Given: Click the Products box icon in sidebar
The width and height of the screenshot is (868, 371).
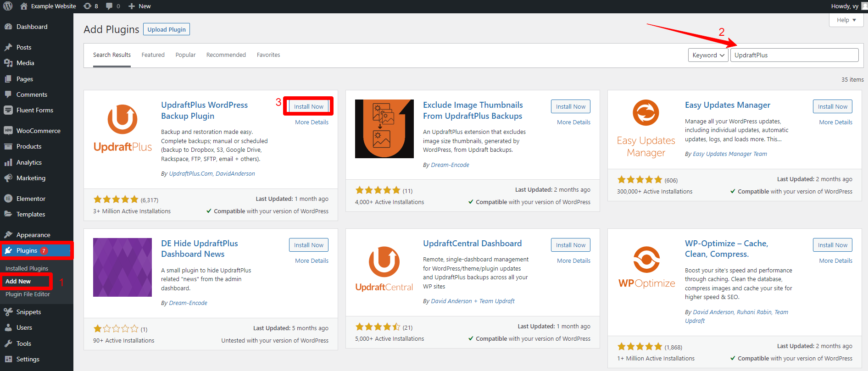Looking at the screenshot, I should [8, 146].
